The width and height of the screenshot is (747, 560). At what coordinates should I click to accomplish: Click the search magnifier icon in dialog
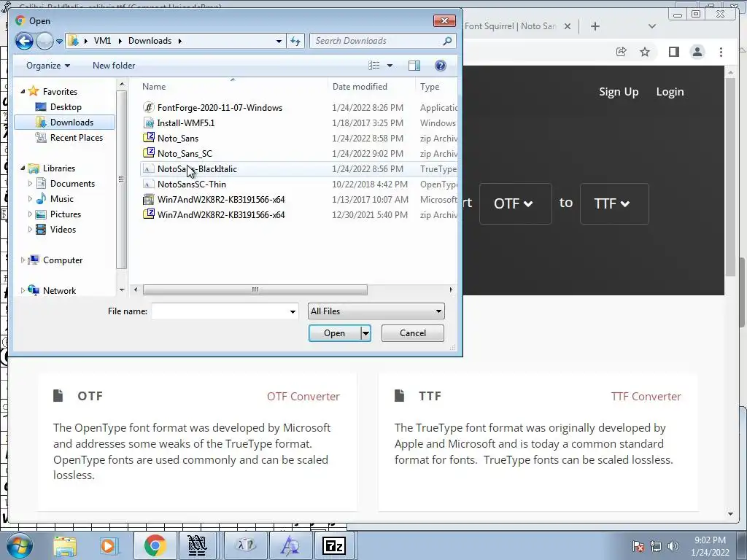tap(447, 41)
